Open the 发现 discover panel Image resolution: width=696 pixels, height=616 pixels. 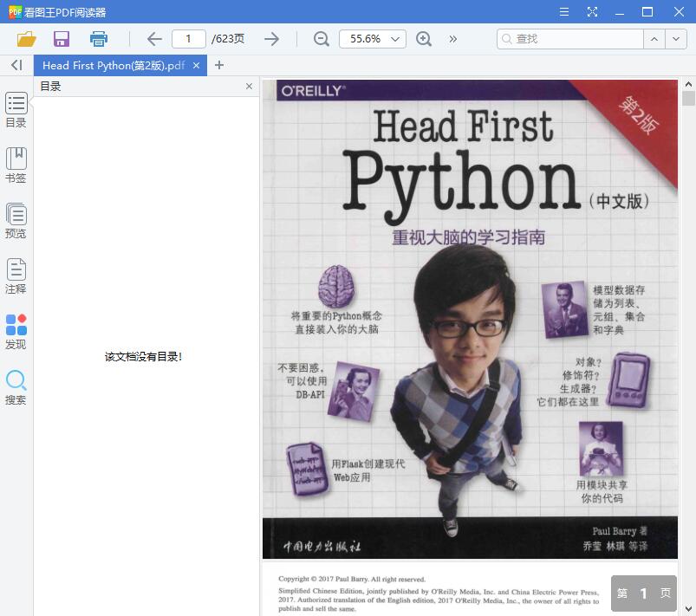coord(16,332)
